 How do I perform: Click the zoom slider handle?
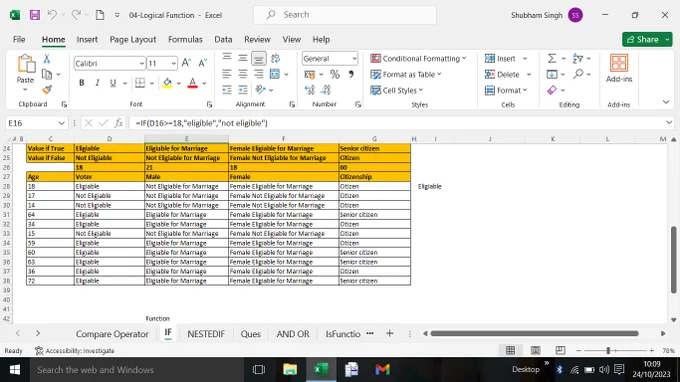pos(608,350)
